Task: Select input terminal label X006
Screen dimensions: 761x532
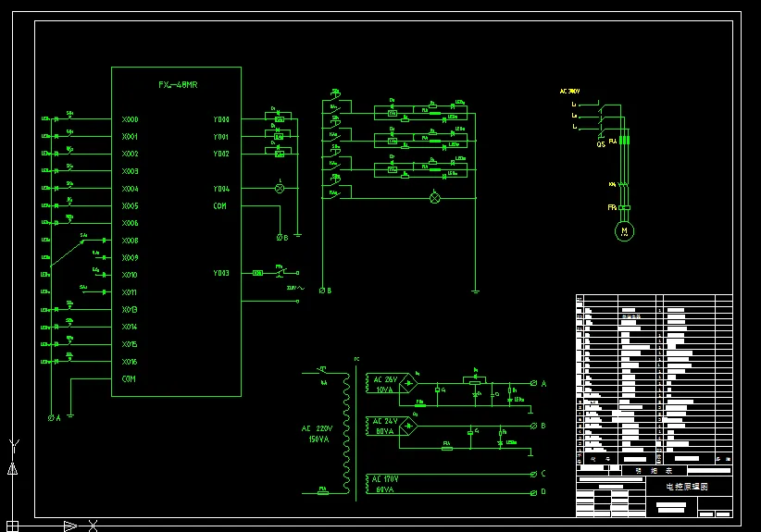Action: click(130, 223)
